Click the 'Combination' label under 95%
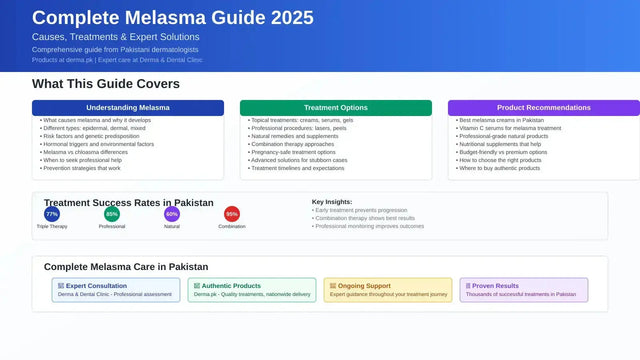This screenshot has height=360, width=640. (x=232, y=227)
